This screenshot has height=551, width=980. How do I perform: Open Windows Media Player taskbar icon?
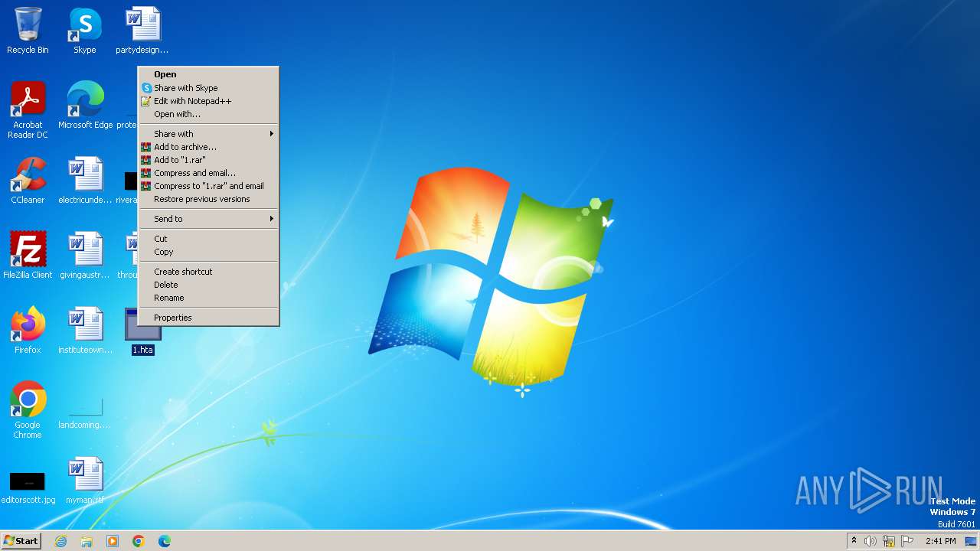coord(113,541)
